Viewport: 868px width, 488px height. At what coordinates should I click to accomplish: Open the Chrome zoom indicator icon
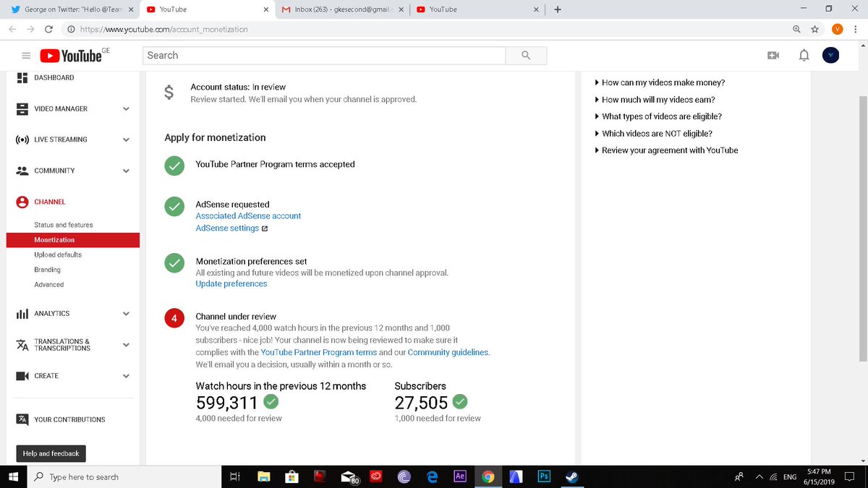(x=796, y=29)
